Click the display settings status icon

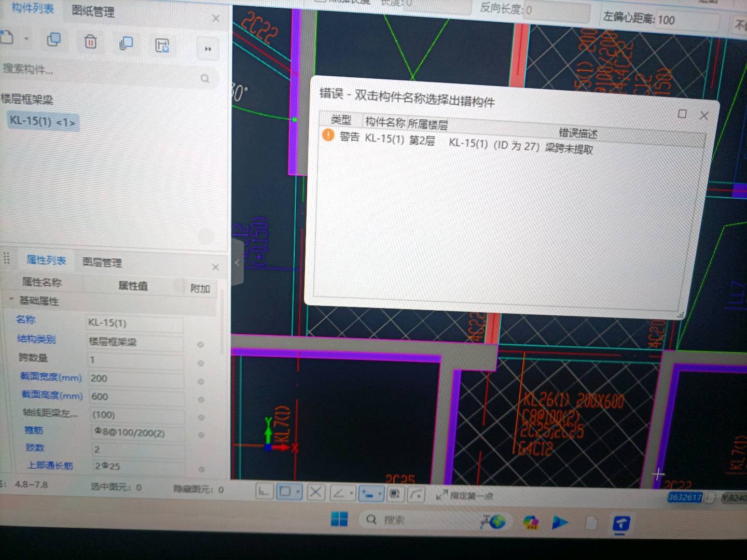(395, 494)
